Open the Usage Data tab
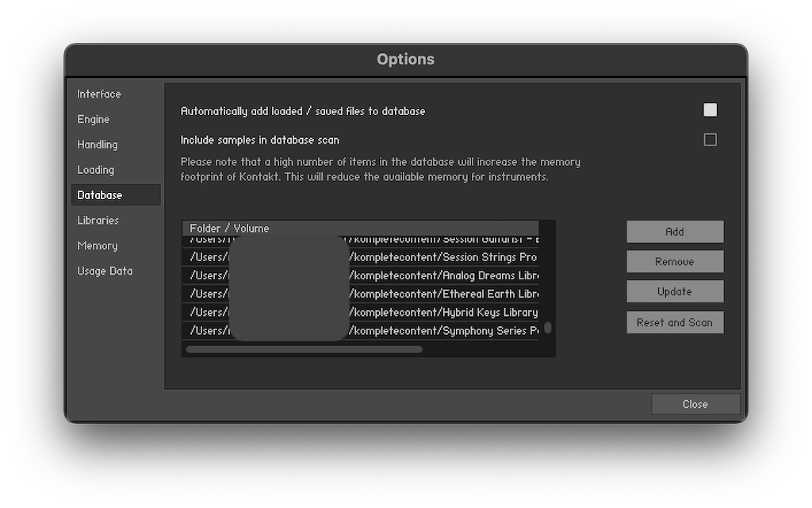This screenshot has width=812, height=508. [x=105, y=271]
